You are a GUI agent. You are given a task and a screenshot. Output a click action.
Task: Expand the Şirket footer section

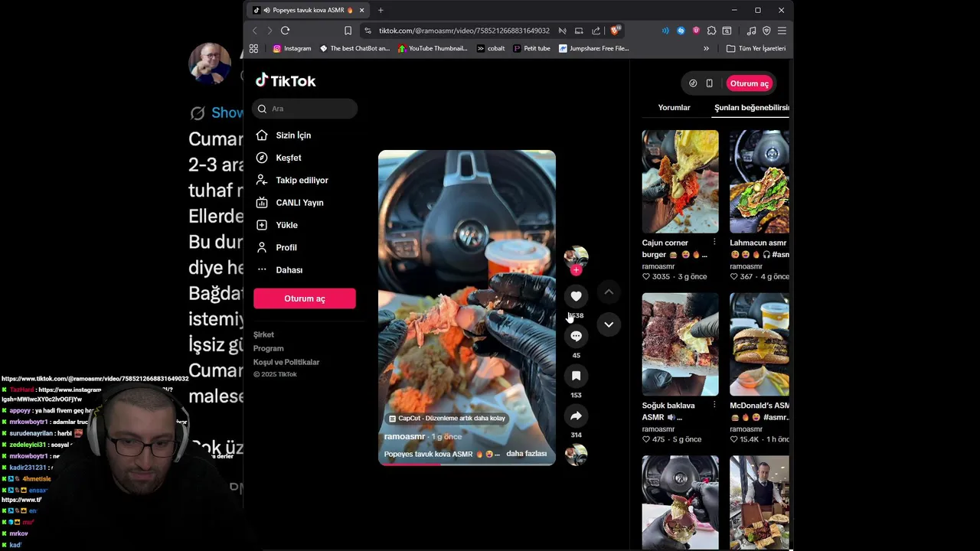(x=263, y=334)
